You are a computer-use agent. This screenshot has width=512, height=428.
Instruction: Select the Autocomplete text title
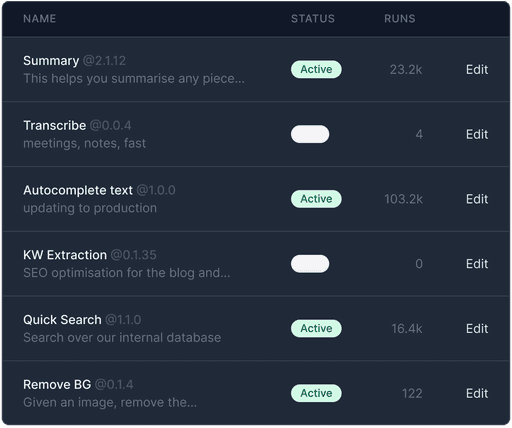click(x=78, y=190)
